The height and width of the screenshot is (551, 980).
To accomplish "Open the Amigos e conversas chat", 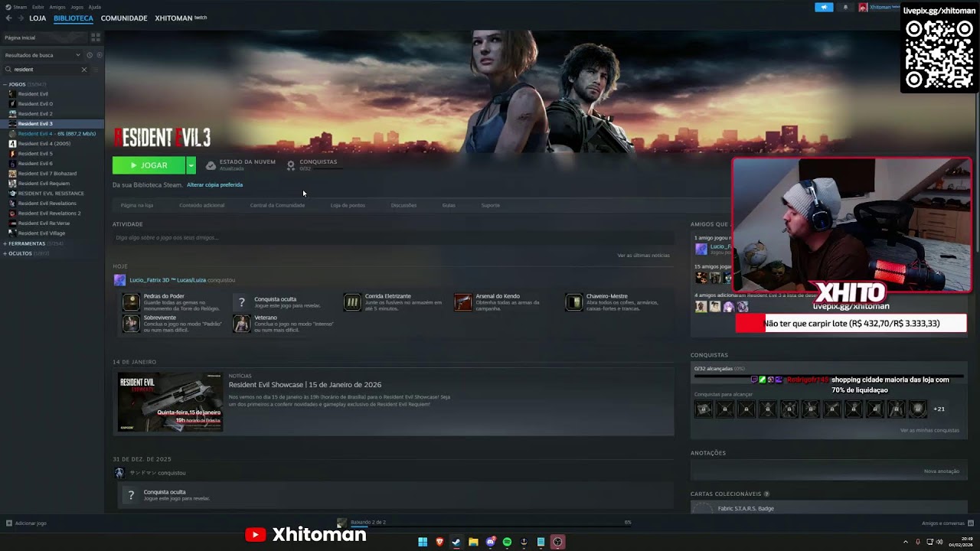I will (946, 523).
